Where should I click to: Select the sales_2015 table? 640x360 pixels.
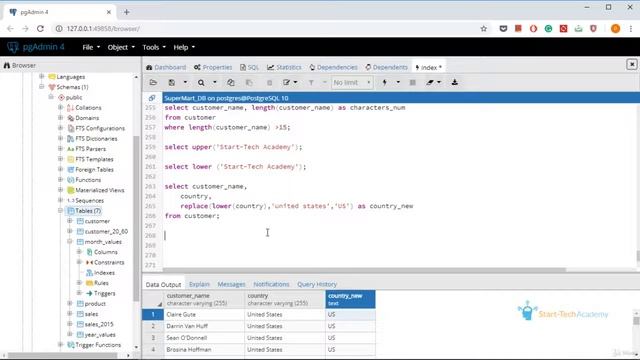(x=95, y=324)
